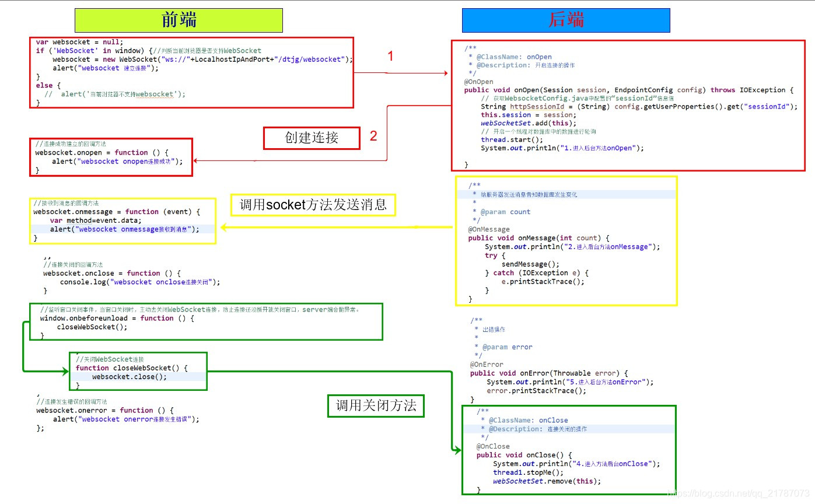Click println("2.进入后台方法onMessage") line

[572, 247]
